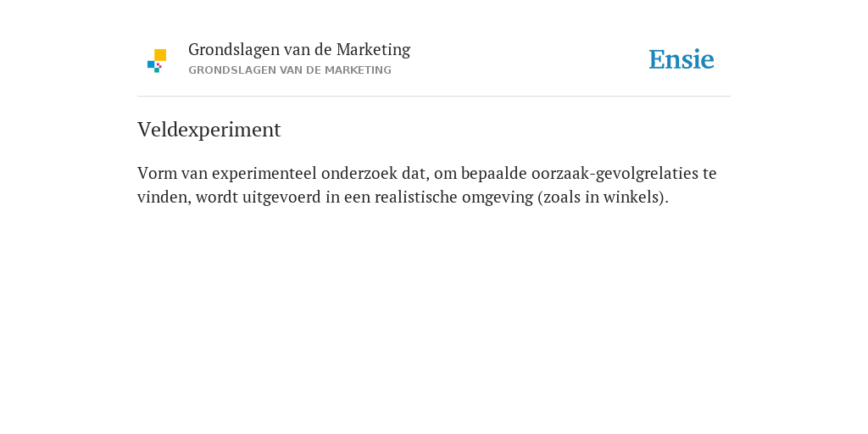The image size is (868, 434).
Task: Click the horizontal divider under the header
Action: coord(434,97)
